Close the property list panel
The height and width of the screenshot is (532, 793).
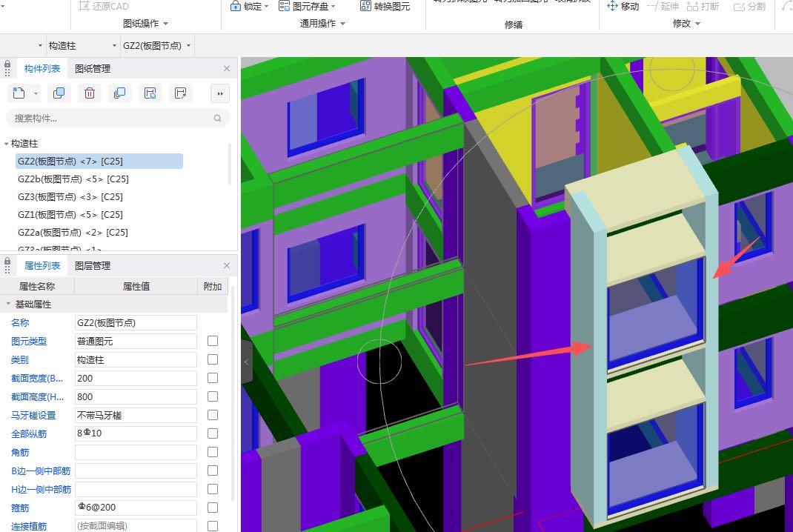point(227,265)
